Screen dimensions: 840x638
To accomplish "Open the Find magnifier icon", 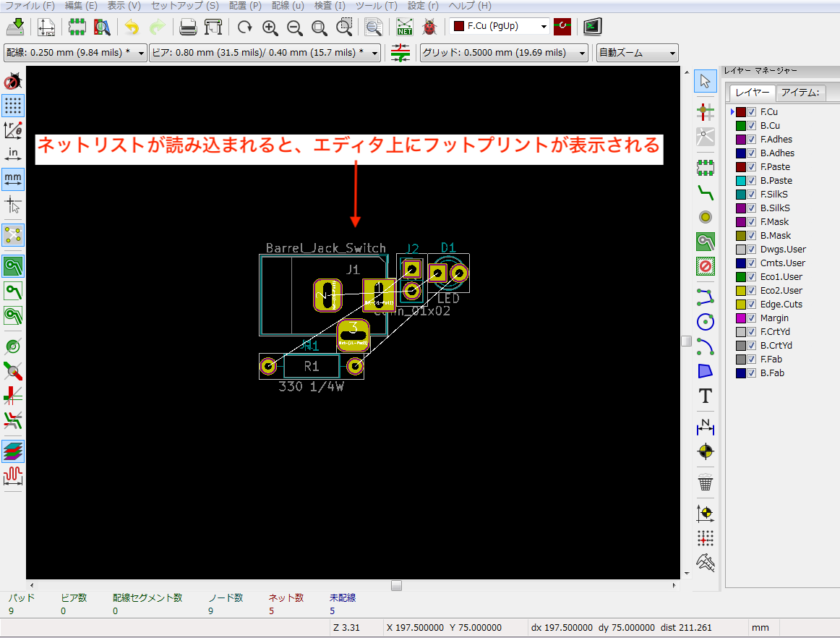I will tap(374, 27).
